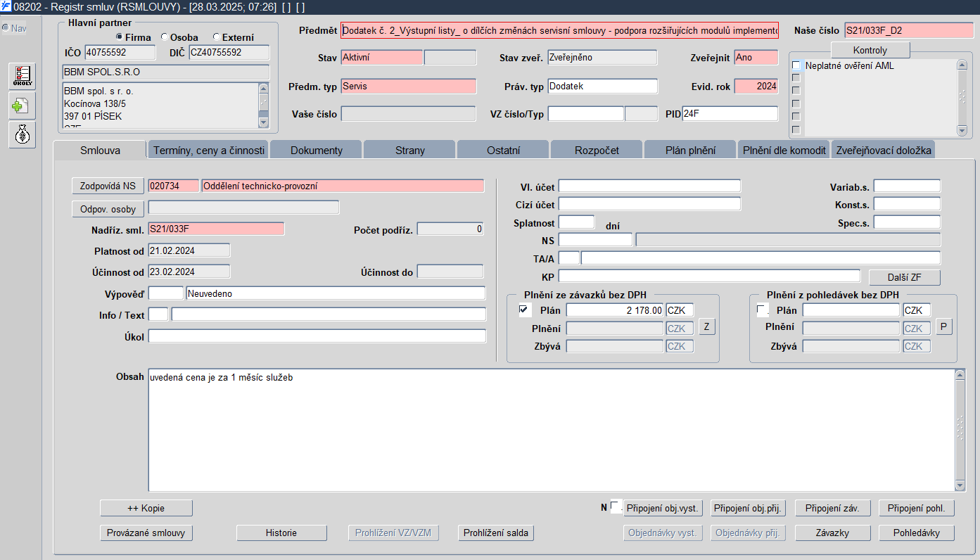Click the Variab.s. input field
This screenshot has width=980, height=560.
coord(907,186)
